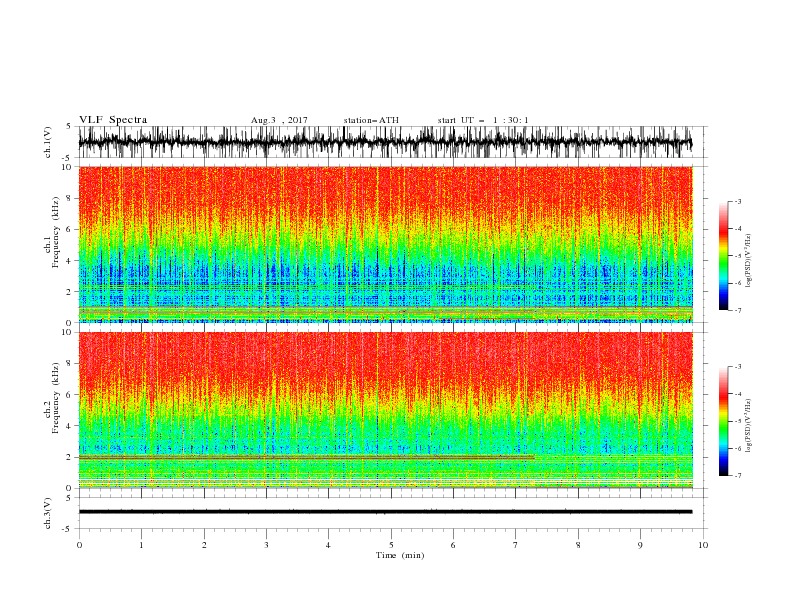Click the ch.1 spectrogram panel
Viewport: 792px width, 612px height.
click(x=385, y=244)
